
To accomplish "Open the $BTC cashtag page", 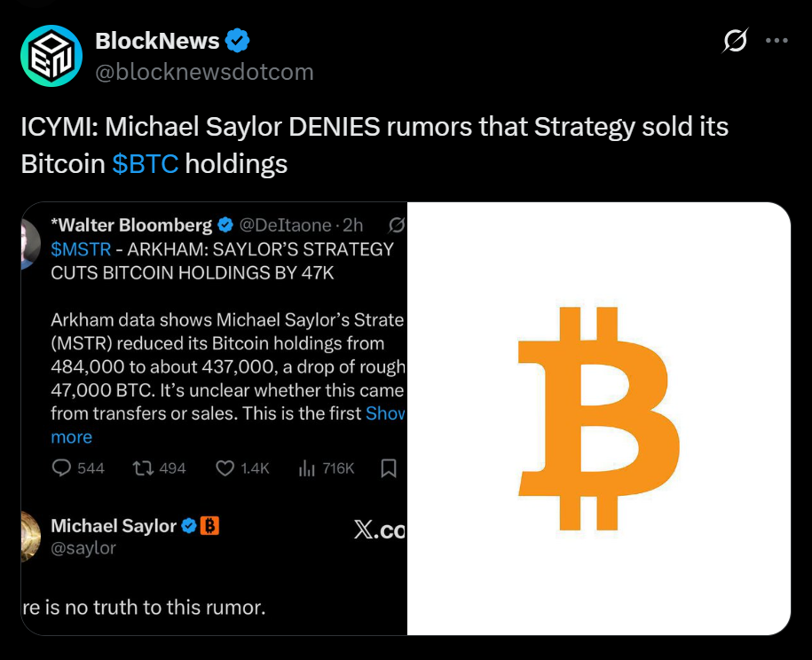I will pyautogui.click(x=146, y=163).
